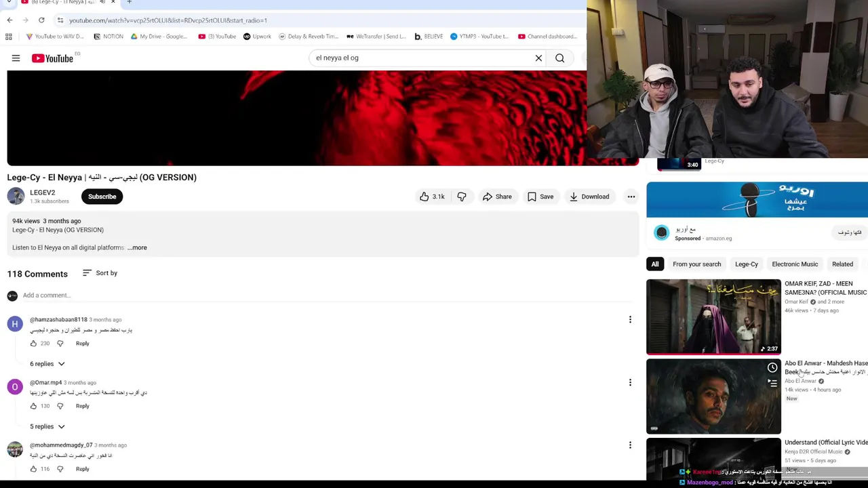The width and height of the screenshot is (868, 488).
Task: Expand the 6 replies thread
Action: 47,364
